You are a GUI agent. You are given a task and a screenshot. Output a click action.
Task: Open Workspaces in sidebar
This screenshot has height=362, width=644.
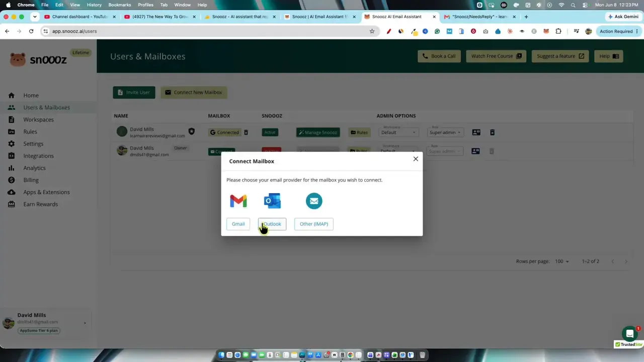tap(38, 120)
